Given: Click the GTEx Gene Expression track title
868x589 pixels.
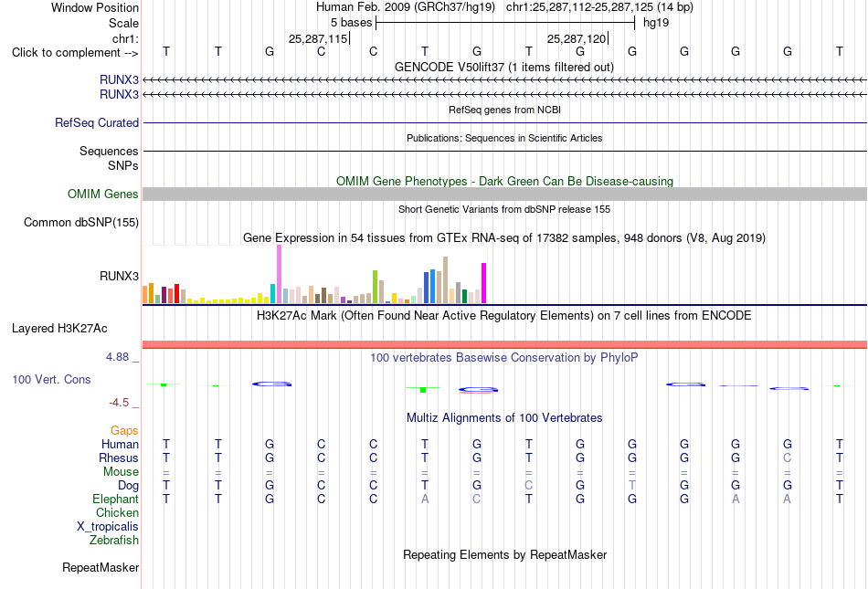Looking at the screenshot, I should click(504, 237).
